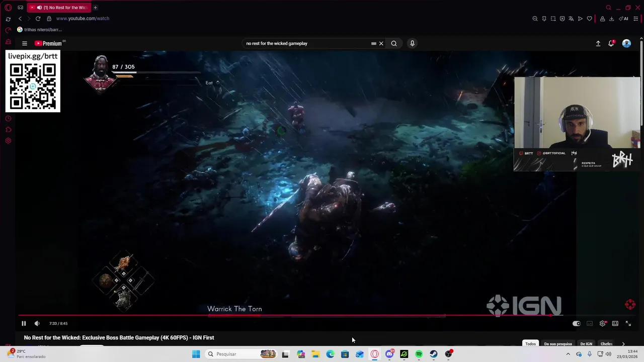Viewport: 644px width, 362px height.
Task: Open the weather widget showing 29°C
Action: (26, 354)
